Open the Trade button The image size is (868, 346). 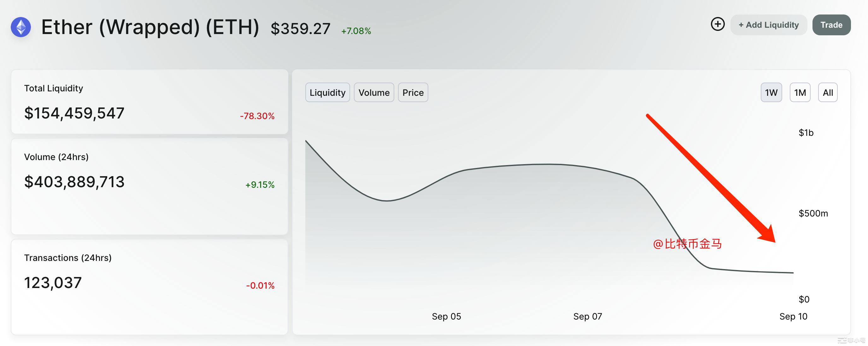pyautogui.click(x=831, y=25)
